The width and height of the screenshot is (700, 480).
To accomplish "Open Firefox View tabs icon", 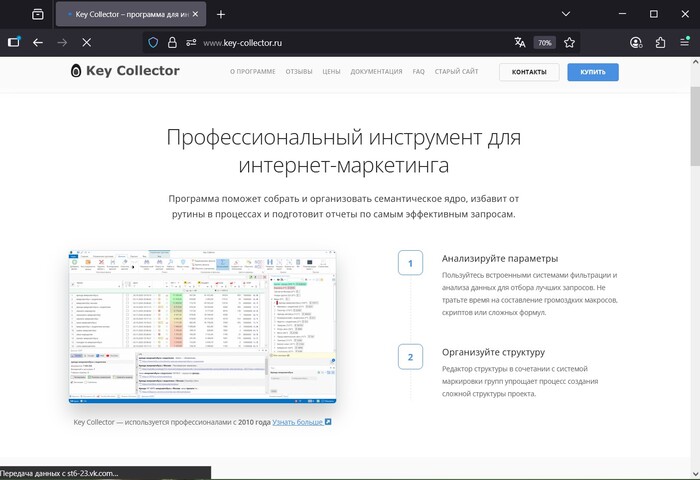I will [x=38, y=14].
